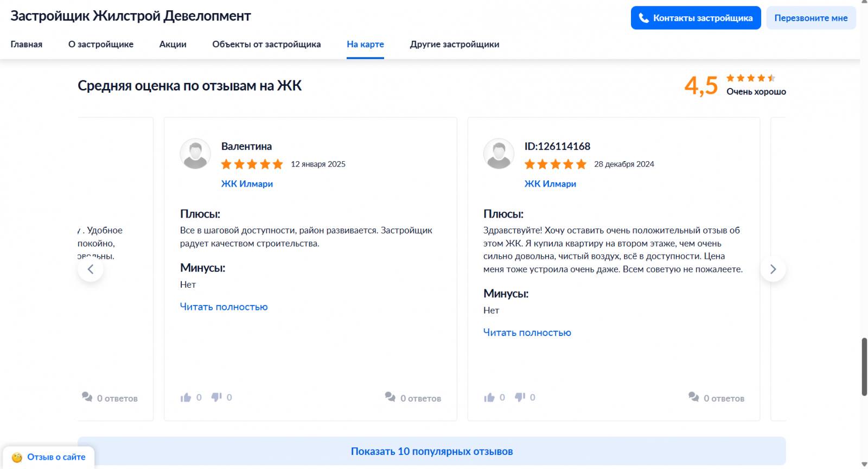The height and width of the screenshot is (469, 868).
Task: Click the phone icon in Контакты застройщика button
Action: point(644,18)
